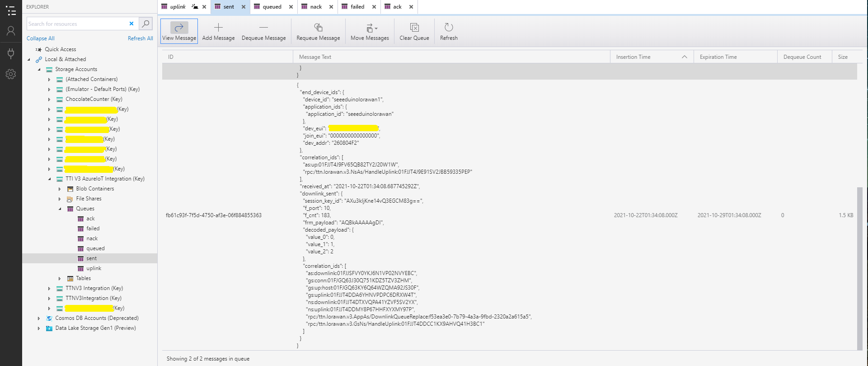Click the Search for resources field

77,24
